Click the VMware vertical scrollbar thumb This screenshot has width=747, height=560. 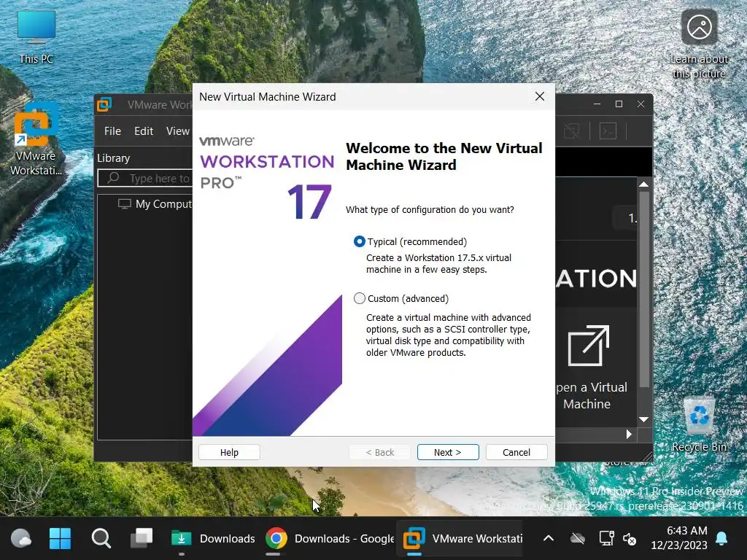tap(644, 289)
